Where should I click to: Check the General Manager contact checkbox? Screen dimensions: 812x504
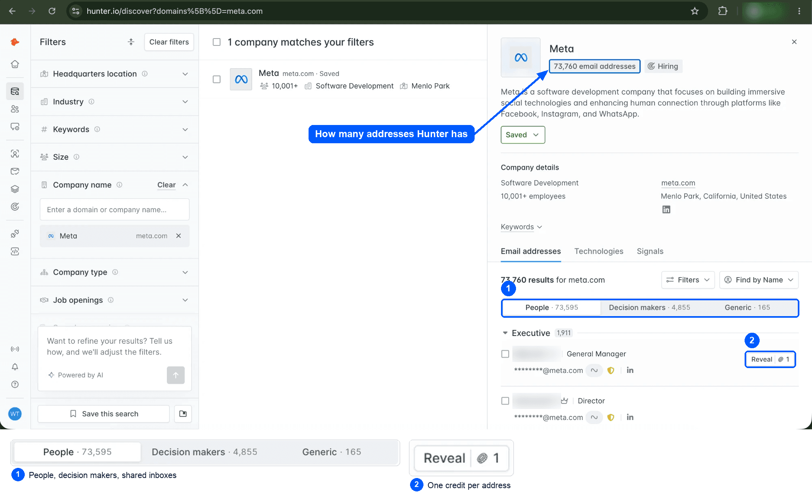505,354
